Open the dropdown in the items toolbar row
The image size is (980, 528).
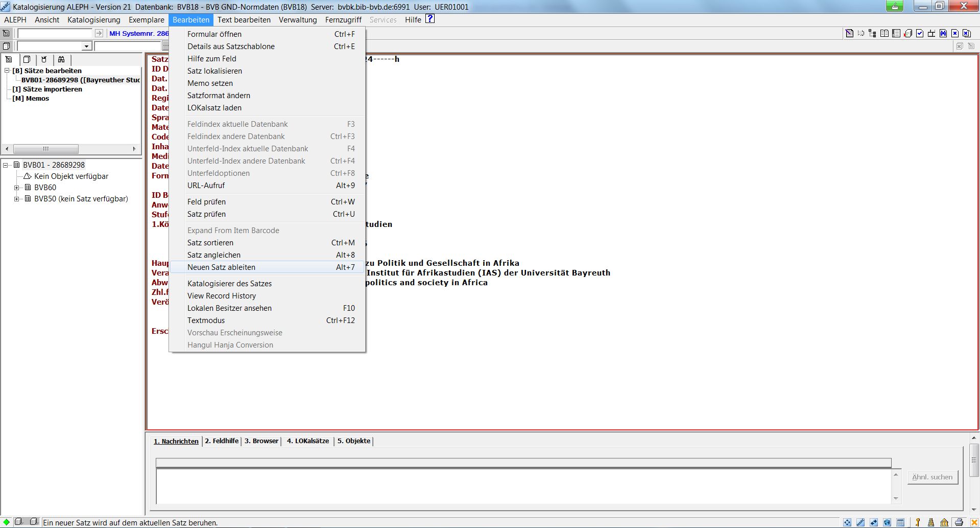pos(86,47)
